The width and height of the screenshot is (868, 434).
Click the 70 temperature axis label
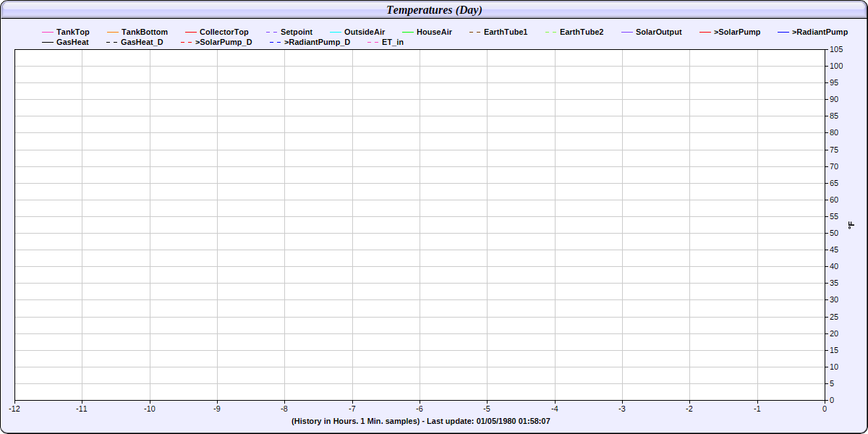click(834, 166)
